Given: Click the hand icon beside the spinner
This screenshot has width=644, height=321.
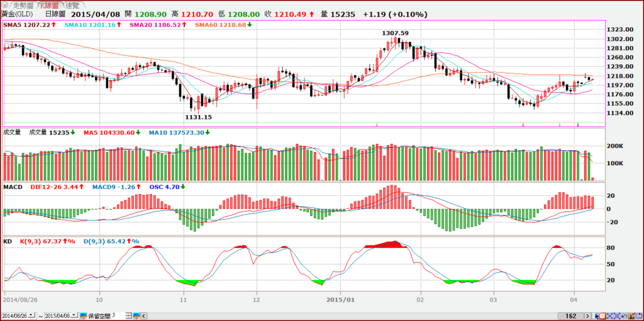Looking at the screenshot, I should (136, 316).
